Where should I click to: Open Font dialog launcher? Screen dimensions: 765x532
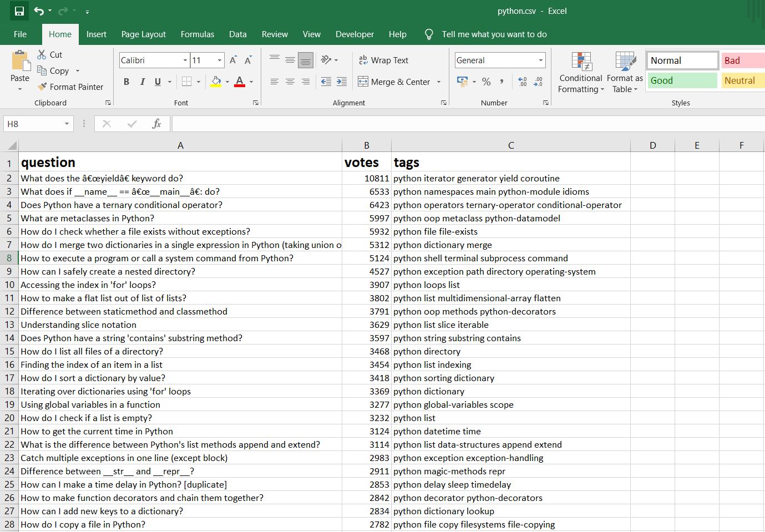click(x=256, y=103)
